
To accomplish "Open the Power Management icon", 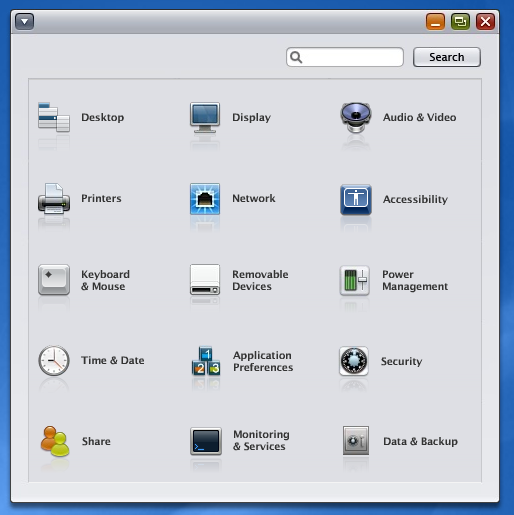I will 354,280.
